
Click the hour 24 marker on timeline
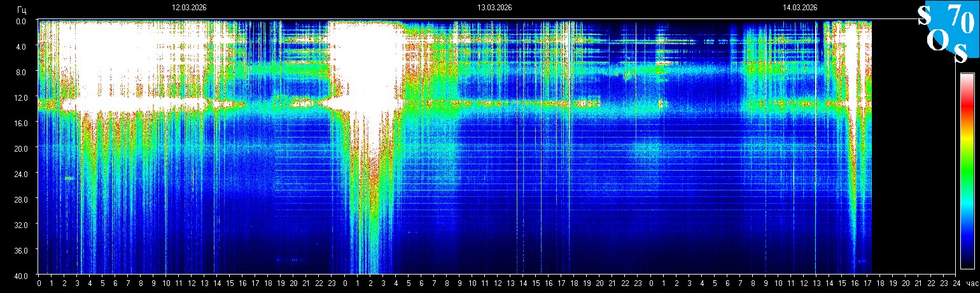pos(956,283)
